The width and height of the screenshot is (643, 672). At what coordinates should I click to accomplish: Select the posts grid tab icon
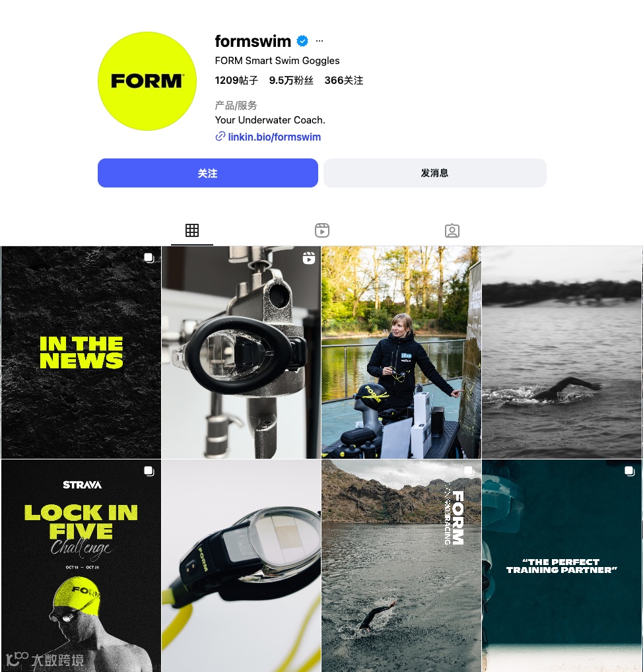click(x=192, y=230)
